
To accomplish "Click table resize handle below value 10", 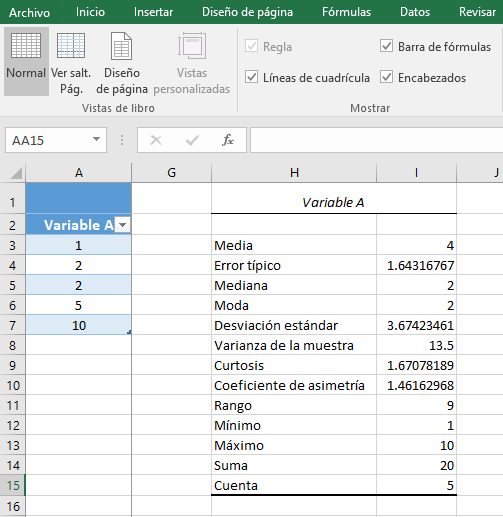I will pos(129,332).
